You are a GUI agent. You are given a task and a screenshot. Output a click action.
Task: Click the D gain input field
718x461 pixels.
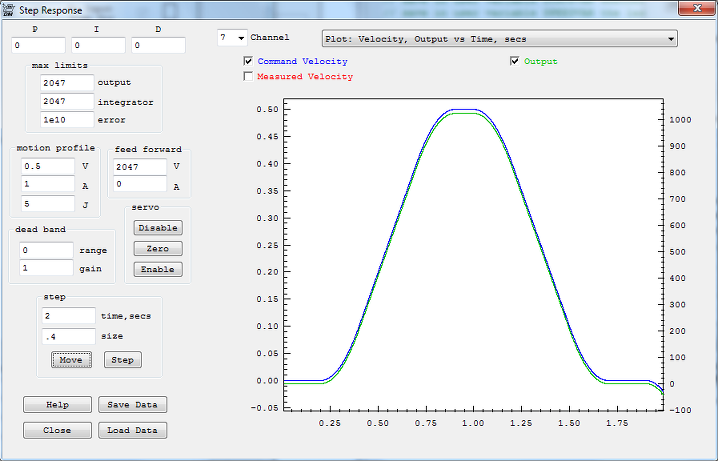tap(158, 46)
